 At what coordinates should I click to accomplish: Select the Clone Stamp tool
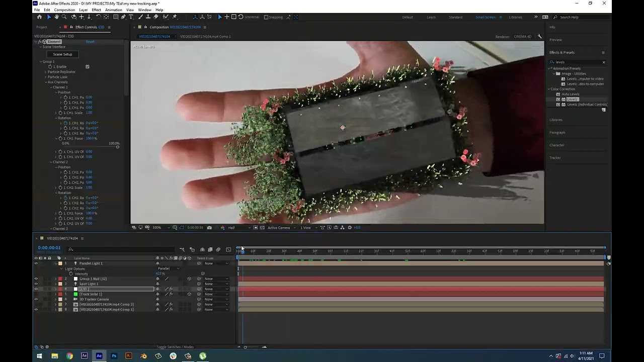[147, 17]
